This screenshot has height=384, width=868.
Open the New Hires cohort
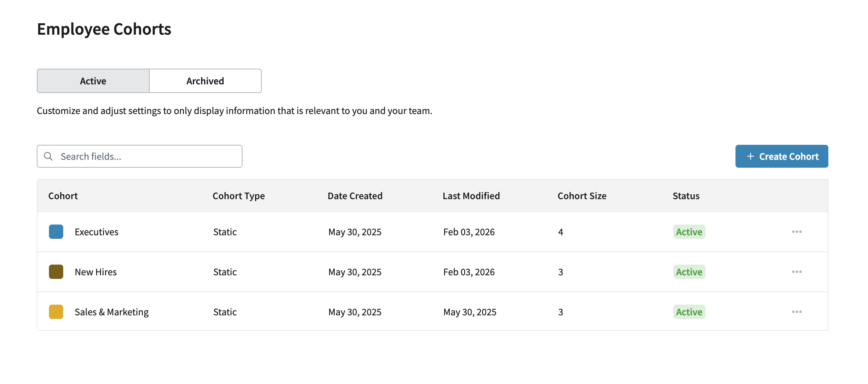point(96,272)
